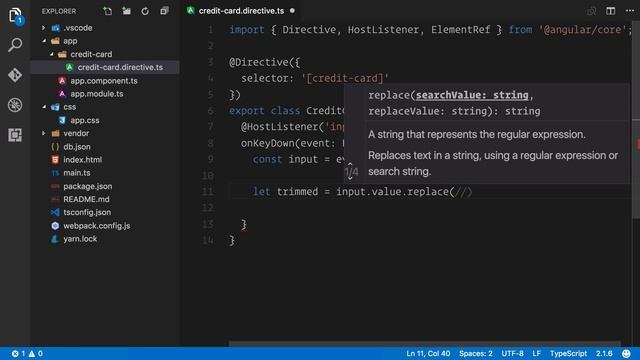Open the Extensions view in activity bar
Image resolution: width=640 pixels, height=360 pixels.
coord(15,135)
